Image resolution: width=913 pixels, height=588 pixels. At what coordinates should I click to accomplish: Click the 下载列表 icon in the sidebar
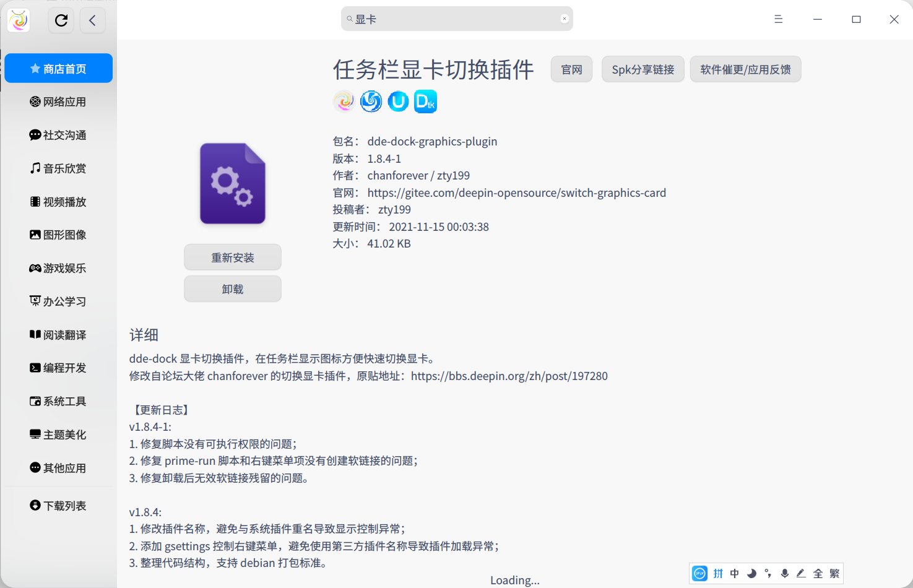pyautogui.click(x=35, y=505)
